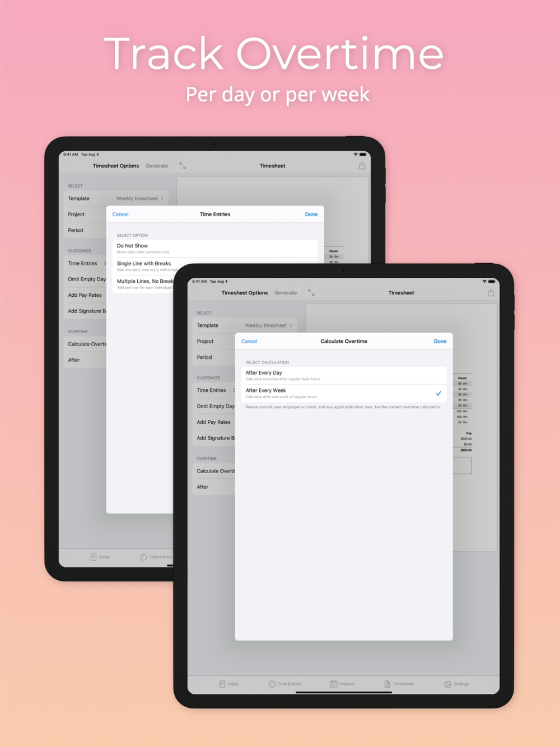
Task: Tap Add Pay Rates on back iPad
Action: pos(85,295)
